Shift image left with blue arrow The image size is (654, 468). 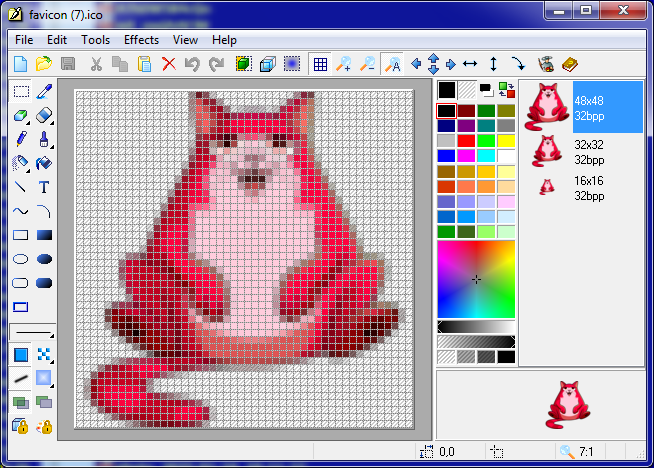point(416,64)
